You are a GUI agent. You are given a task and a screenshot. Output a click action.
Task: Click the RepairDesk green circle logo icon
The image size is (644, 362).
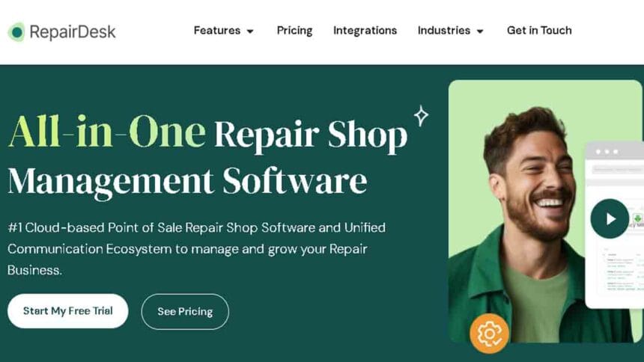pos(16,31)
